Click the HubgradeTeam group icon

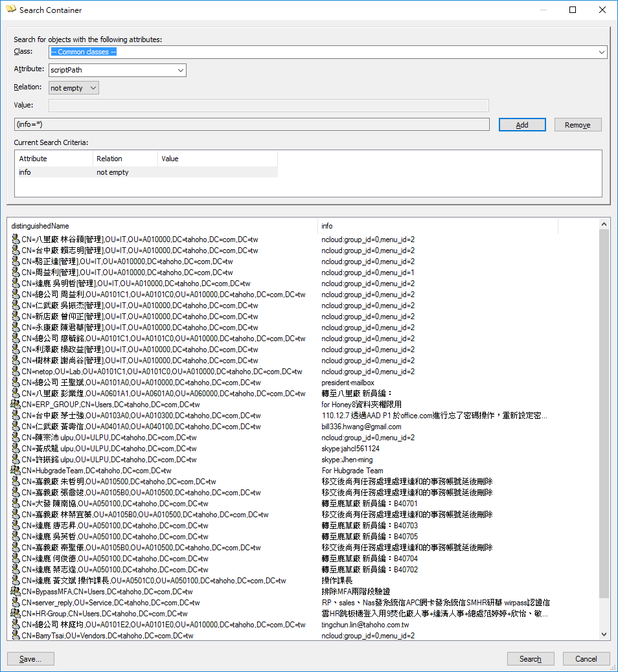click(16, 471)
